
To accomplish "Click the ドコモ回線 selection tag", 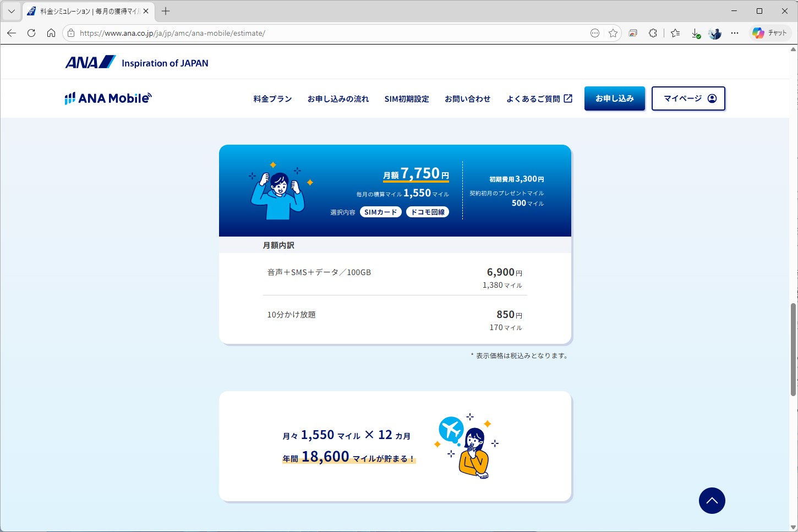I will coord(428,212).
